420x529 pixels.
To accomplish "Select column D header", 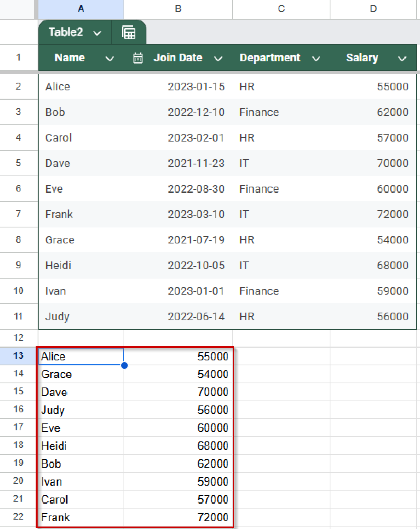I will (373, 9).
